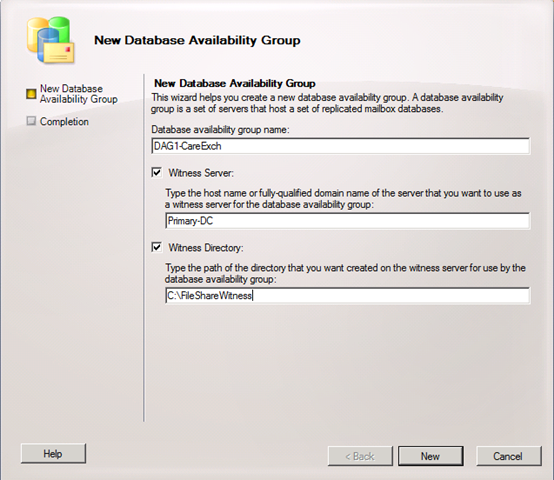The width and height of the screenshot is (554, 480).
Task: Click the gray Completion step indicator square
Action: tap(31, 121)
